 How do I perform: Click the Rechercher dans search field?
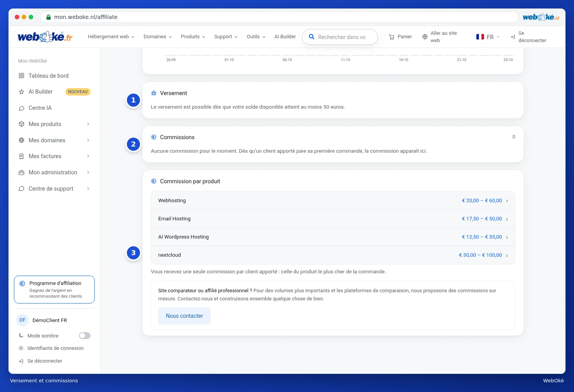340,37
